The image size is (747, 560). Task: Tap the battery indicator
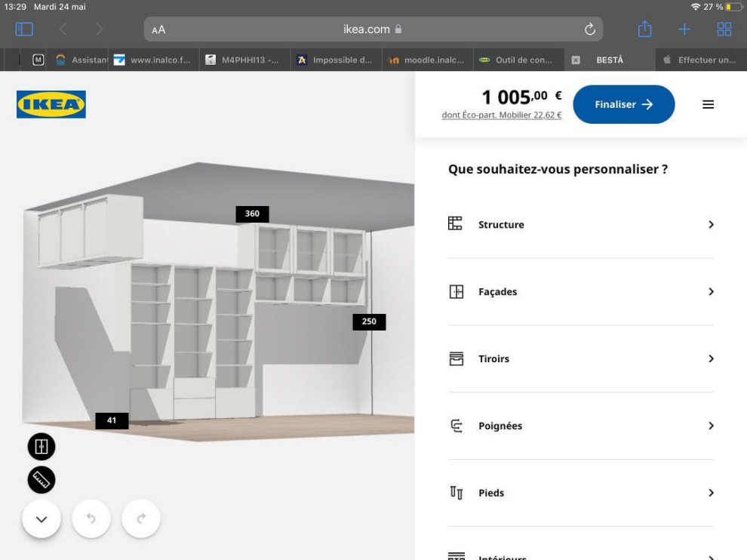(x=733, y=7)
